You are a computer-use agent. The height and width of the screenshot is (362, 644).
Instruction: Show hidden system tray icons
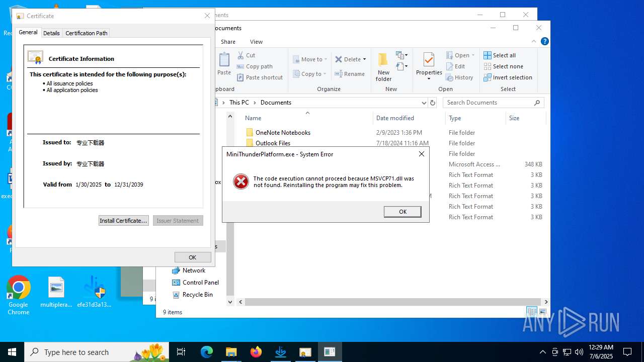click(x=543, y=352)
